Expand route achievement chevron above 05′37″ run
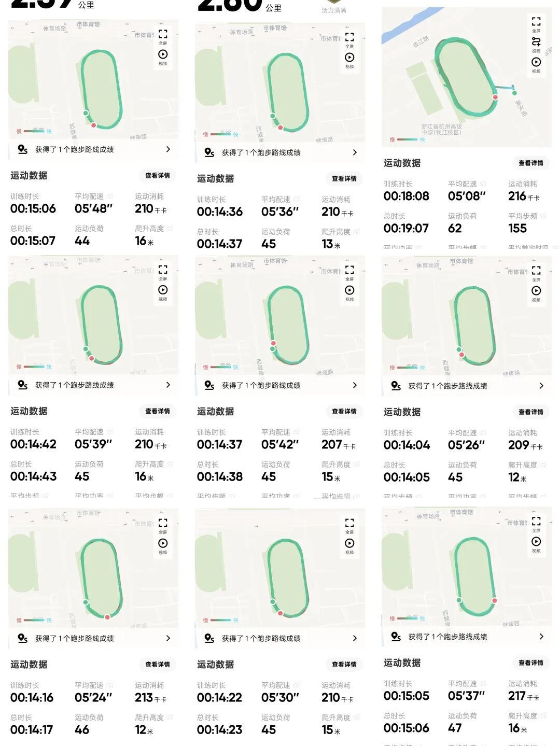The image size is (560, 746). [x=541, y=636]
